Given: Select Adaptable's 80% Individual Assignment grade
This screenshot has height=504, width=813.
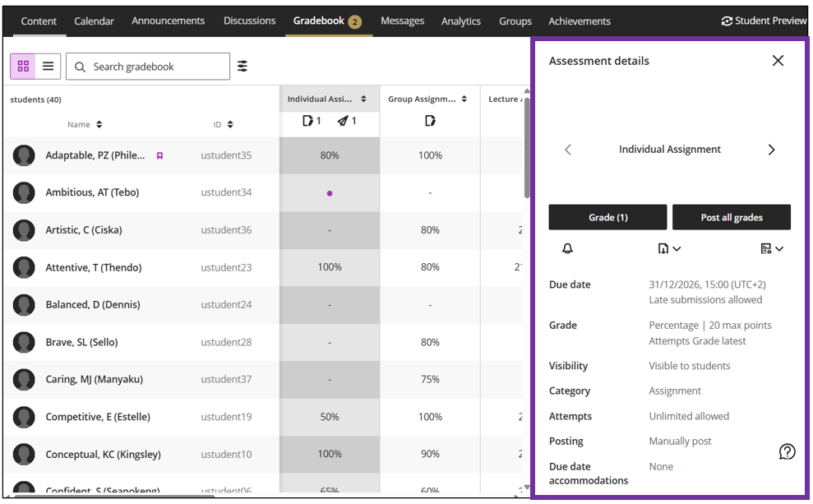Looking at the screenshot, I should point(330,155).
